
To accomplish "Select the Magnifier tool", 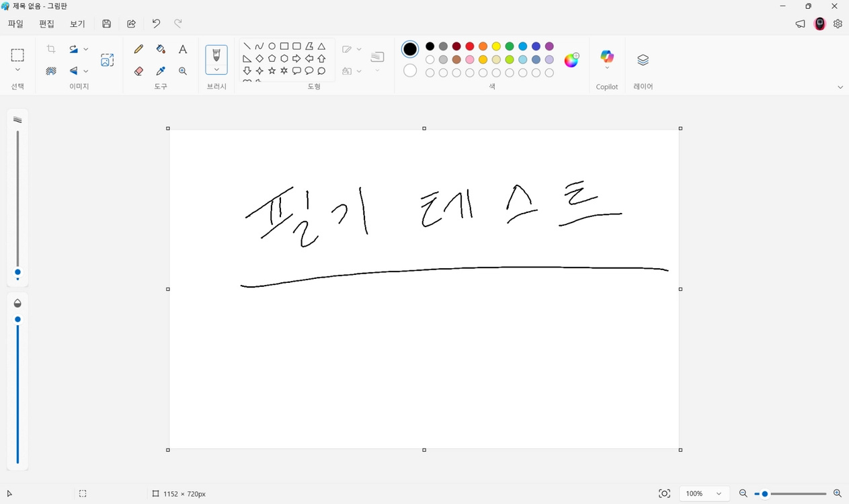I will pyautogui.click(x=183, y=71).
